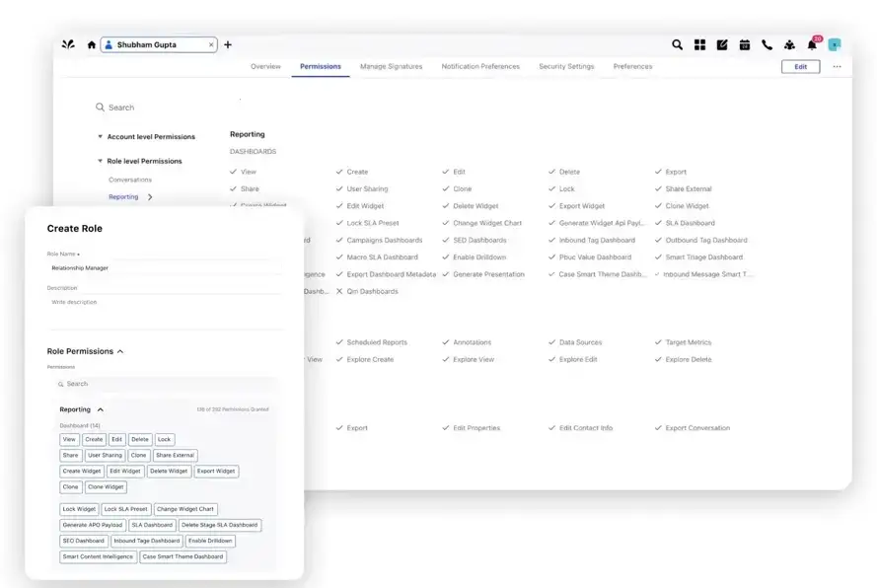
Task: Click the Smart Content Intelligence chip
Action: (98, 556)
